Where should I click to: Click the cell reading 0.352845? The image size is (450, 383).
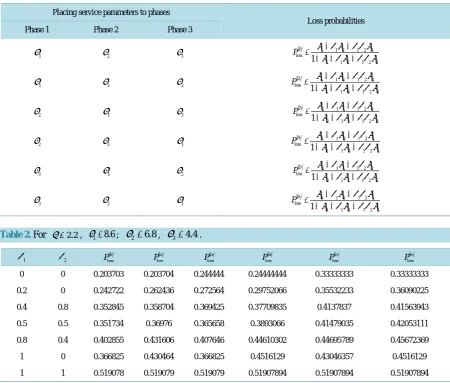[109, 307]
